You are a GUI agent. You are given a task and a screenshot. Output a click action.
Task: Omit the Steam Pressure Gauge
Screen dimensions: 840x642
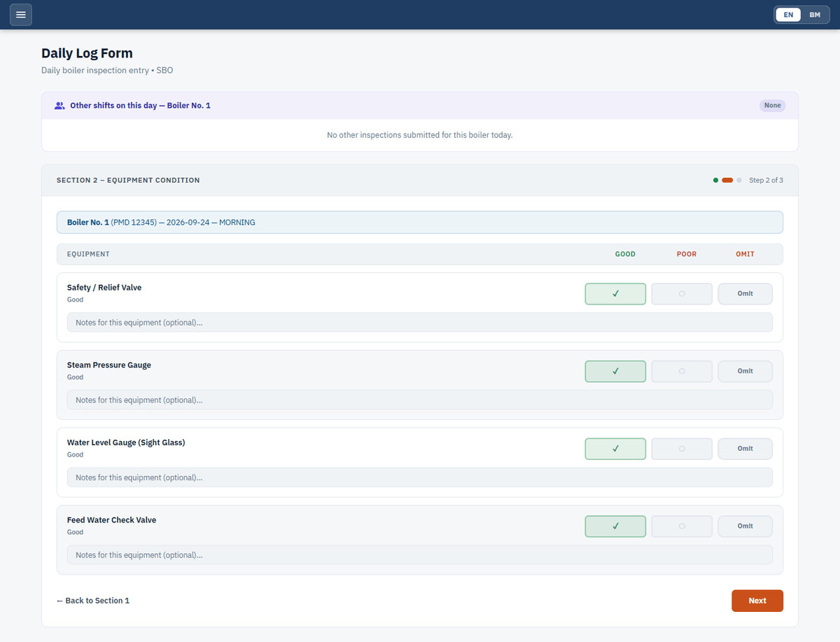[745, 372]
